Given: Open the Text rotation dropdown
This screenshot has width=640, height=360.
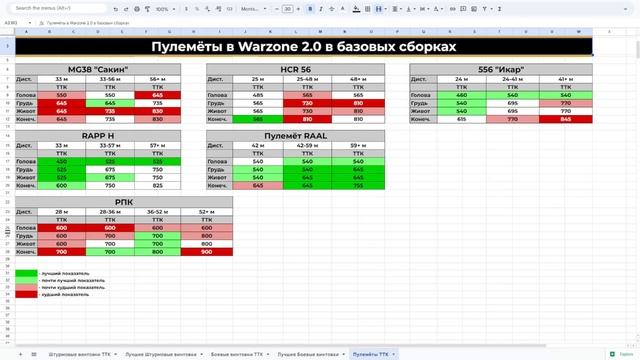Looking at the screenshot, I should [x=438, y=9].
